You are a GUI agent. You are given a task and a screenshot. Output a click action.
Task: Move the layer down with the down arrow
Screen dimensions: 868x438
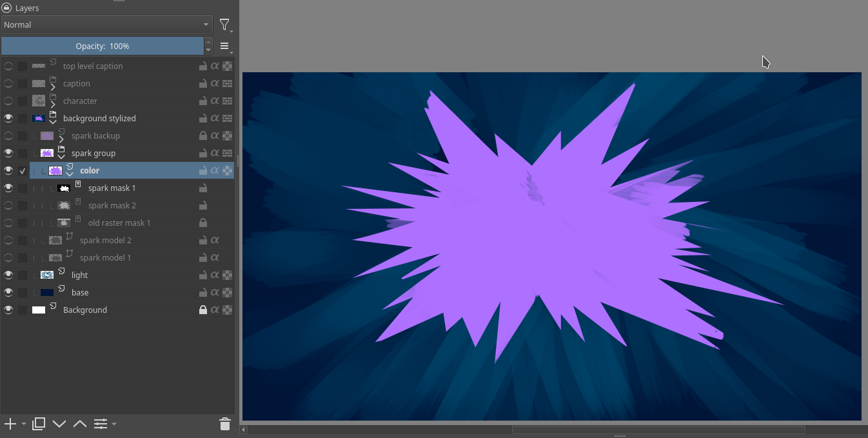(59, 424)
